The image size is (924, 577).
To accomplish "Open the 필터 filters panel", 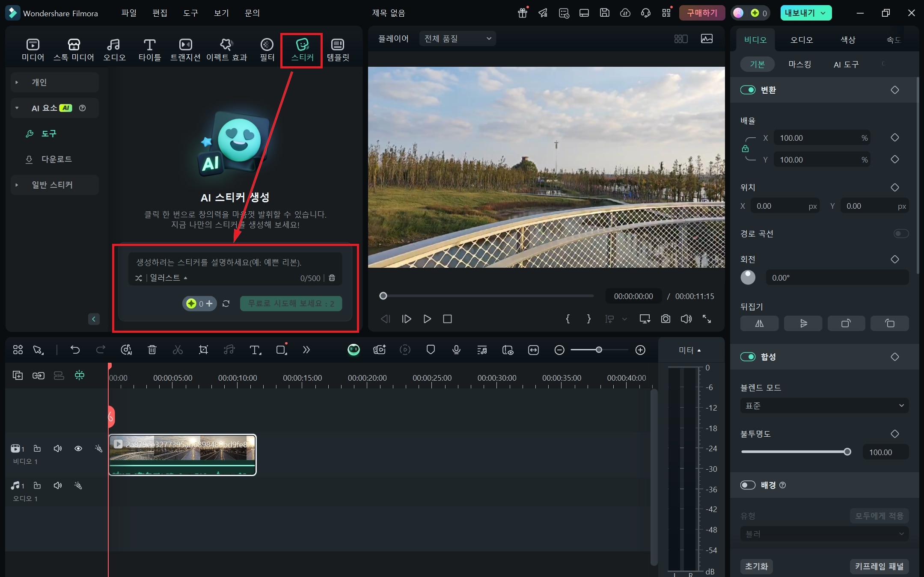I will pyautogui.click(x=267, y=50).
